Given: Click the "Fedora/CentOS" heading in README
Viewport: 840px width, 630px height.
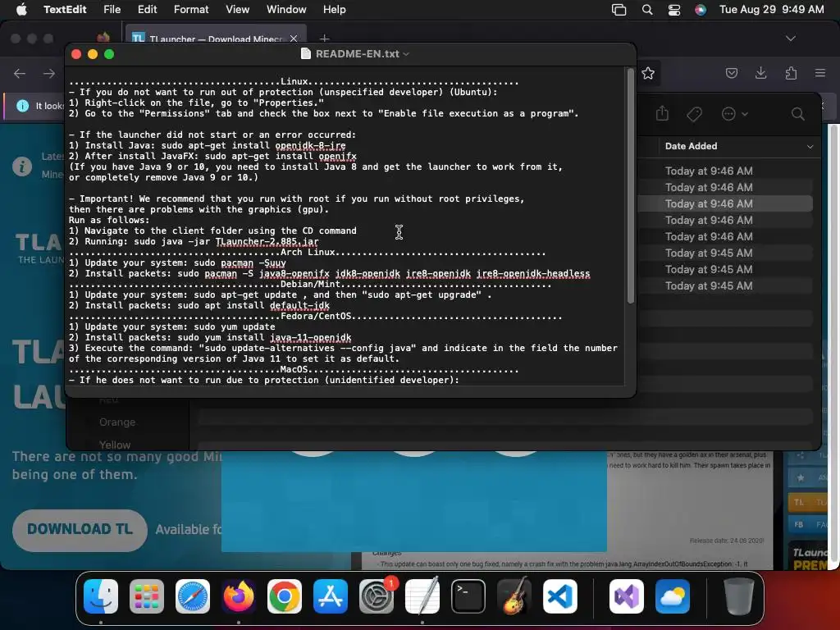Looking at the screenshot, I should [x=316, y=316].
